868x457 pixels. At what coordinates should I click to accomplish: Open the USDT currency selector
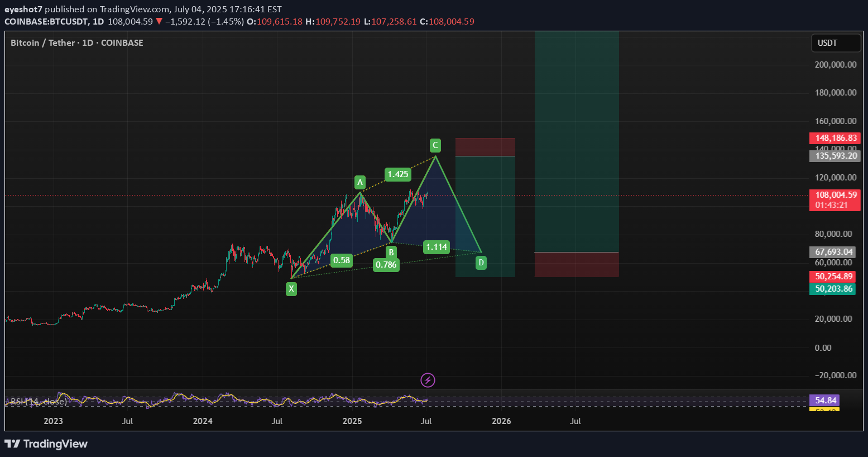(x=835, y=43)
